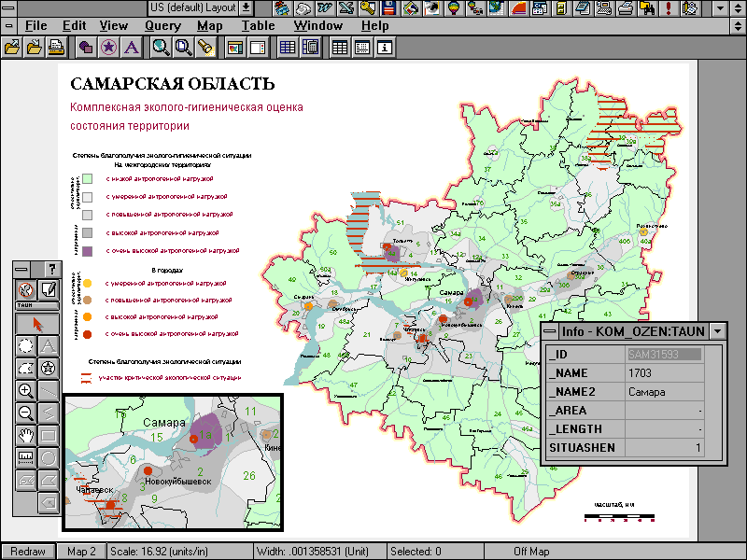
Task: Click the printer icon in main toolbar
Action: pos(55,47)
